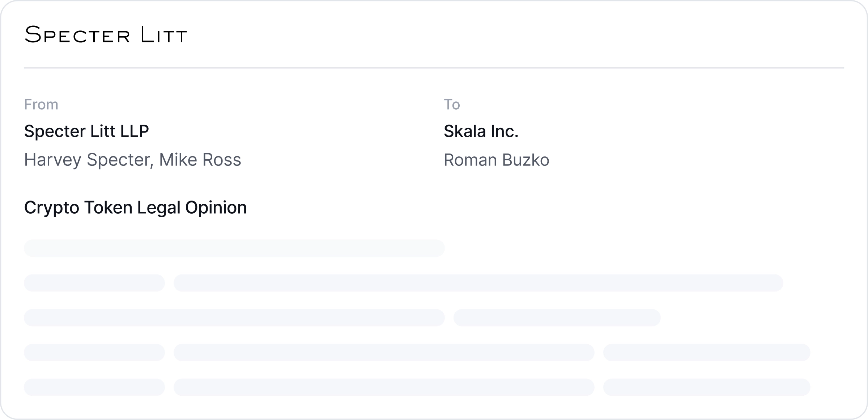Click the "From" label
Image resolution: width=868 pixels, height=420 pixels.
41,104
